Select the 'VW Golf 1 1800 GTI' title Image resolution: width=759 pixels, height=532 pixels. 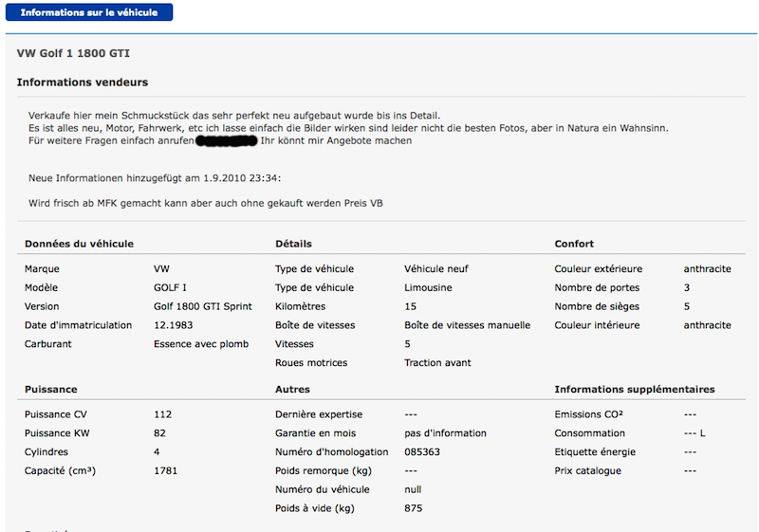tap(73, 53)
